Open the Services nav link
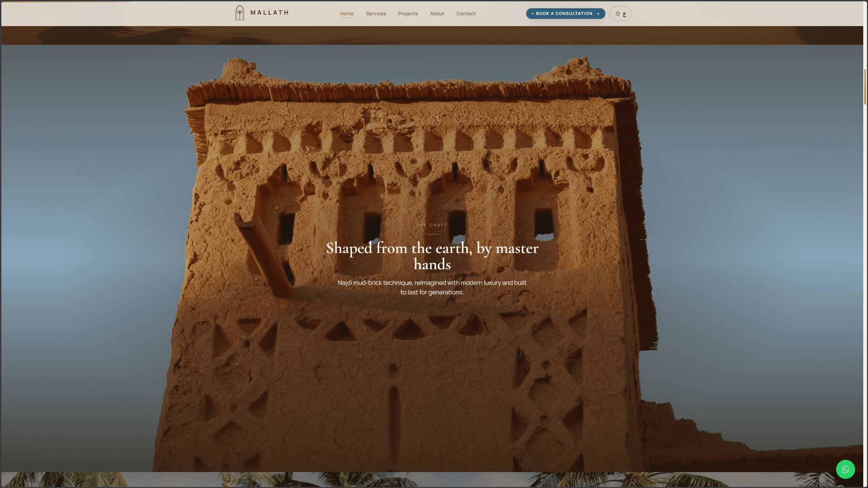The image size is (868, 488). tap(376, 14)
